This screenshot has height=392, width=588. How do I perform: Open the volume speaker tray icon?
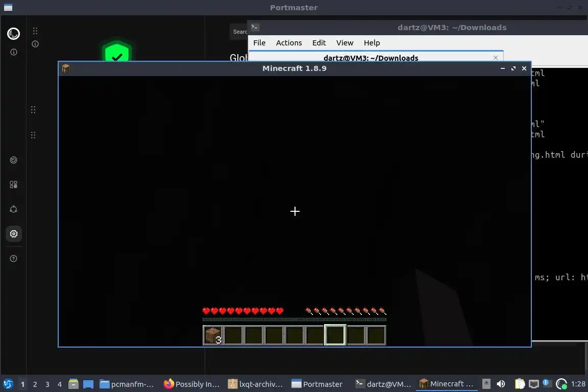(501, 384)
